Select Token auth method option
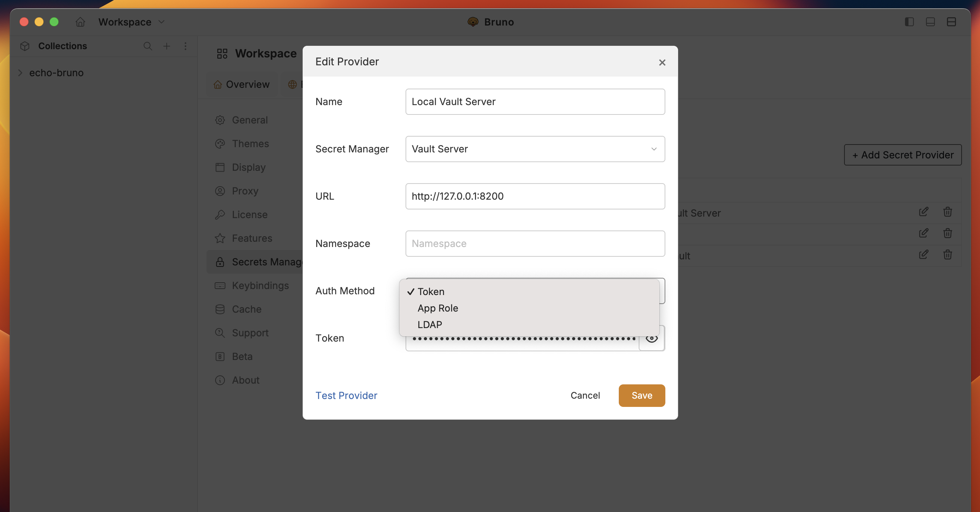 tap(431, 291)
